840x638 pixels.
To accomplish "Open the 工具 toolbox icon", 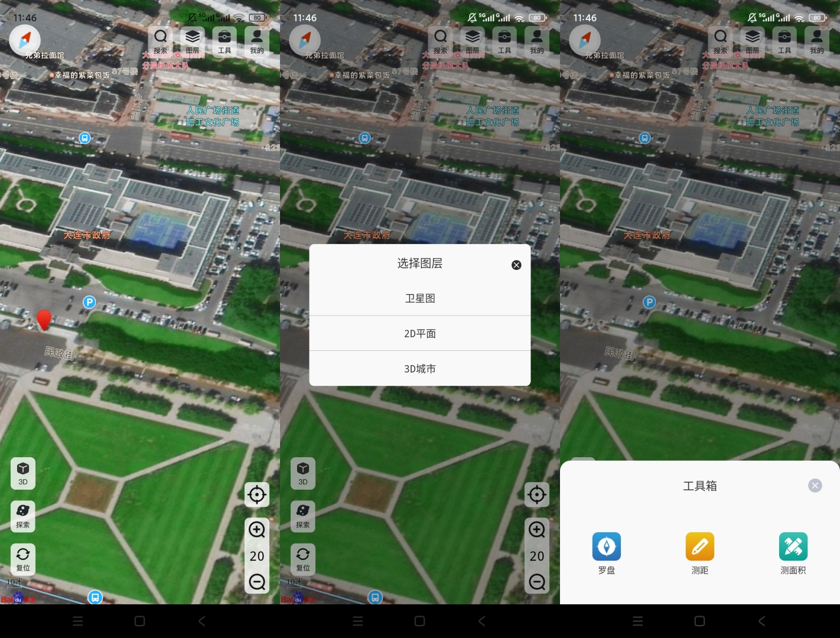I will [224, 40].
